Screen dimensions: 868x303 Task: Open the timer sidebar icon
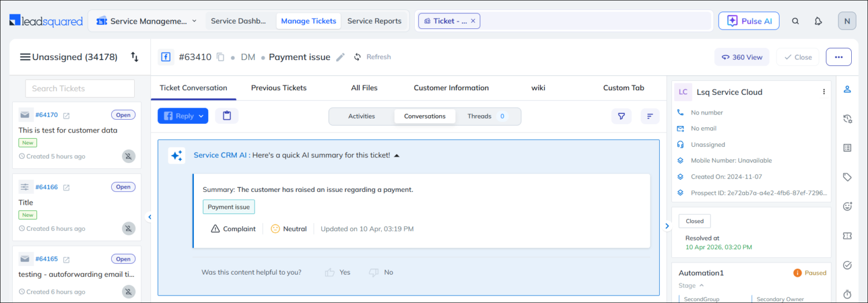[x=848, y=294]
